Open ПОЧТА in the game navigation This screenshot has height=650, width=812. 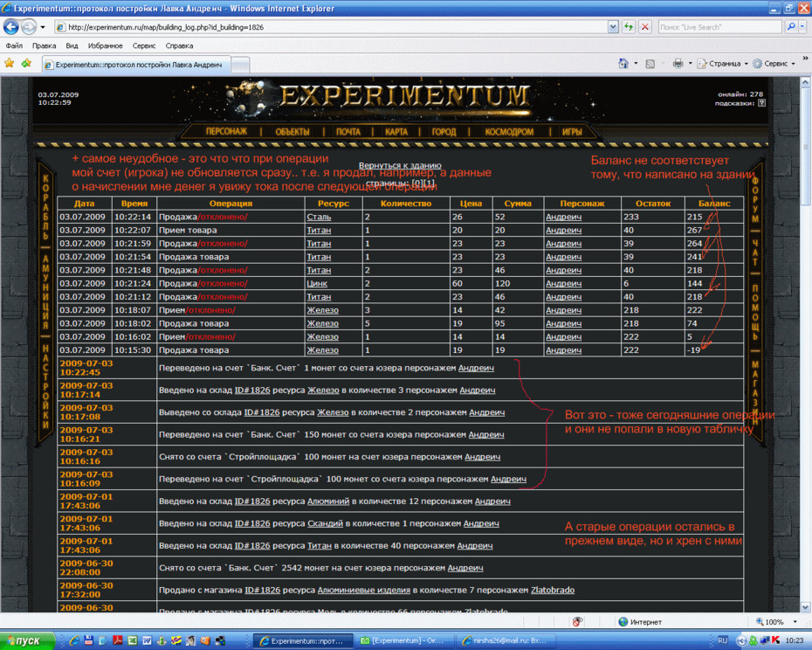point(348,132)
